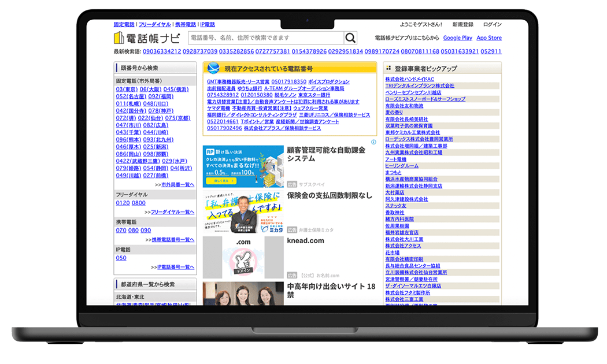
Task: Open TRIデンタルインプランツ株式会社 link
Action: coord(420,86)
